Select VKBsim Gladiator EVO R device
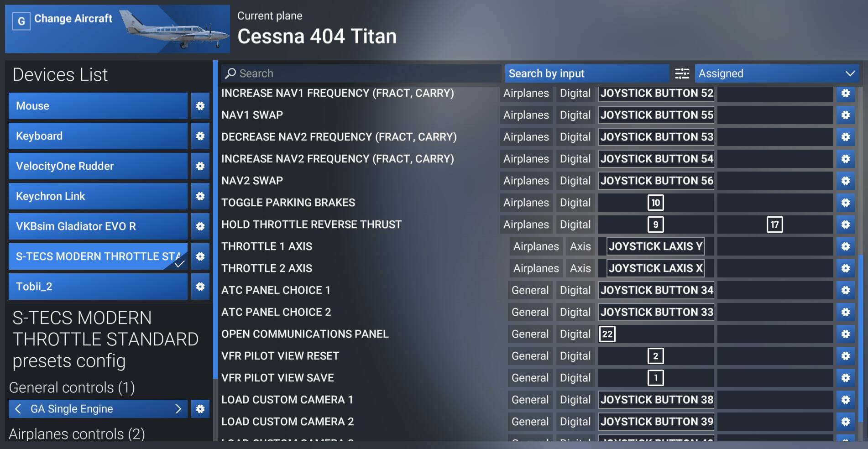This screenshot has width=868, height=449. pos(98,226)
